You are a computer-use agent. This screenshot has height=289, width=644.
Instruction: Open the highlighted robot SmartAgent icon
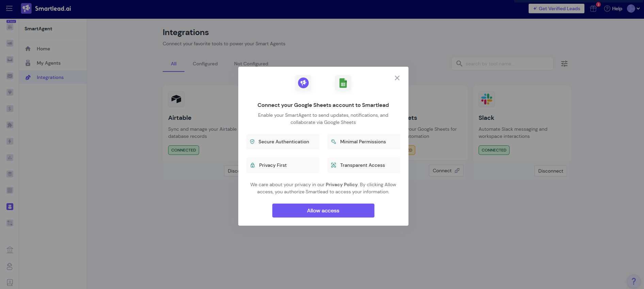10,207
